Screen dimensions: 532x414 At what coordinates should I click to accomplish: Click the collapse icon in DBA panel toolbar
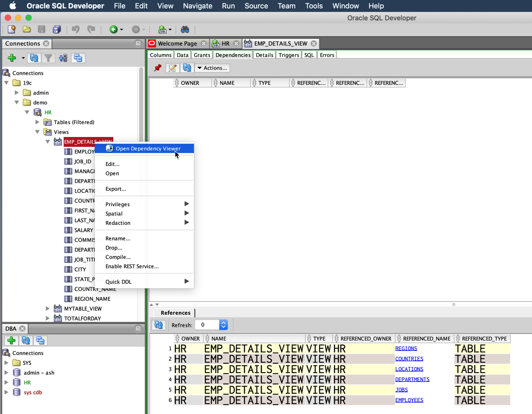pyautogui.click(x=40, y=341)
